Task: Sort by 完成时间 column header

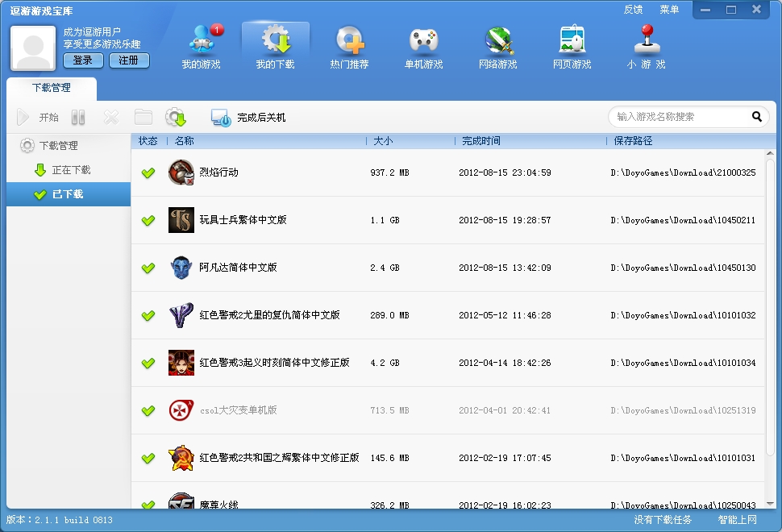Action: [480, 141]
